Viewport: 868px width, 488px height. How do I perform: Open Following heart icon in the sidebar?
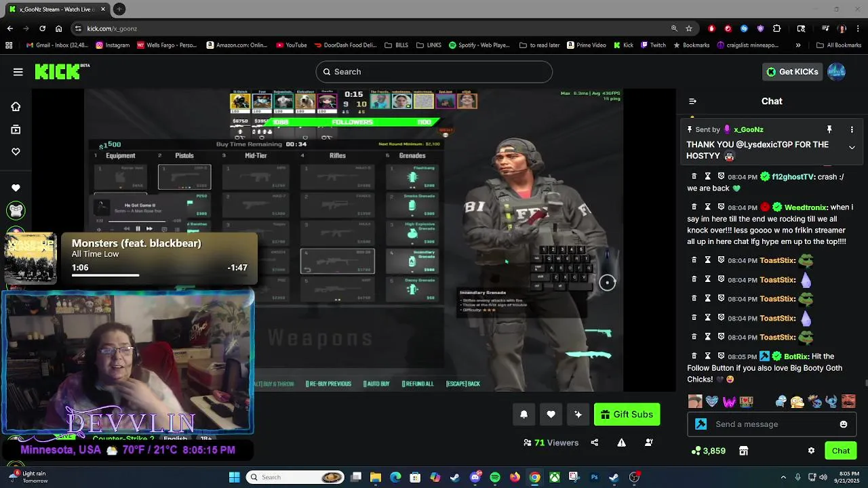[x=16, y=152]
